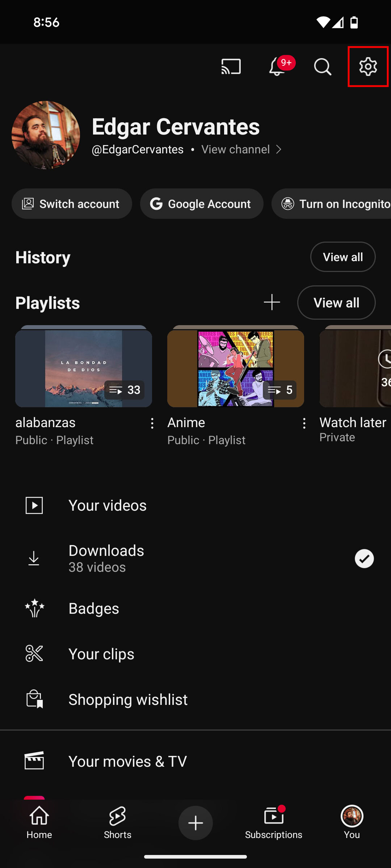Open the notifications bell
The image size is (391, 868).
click(277, 67)
